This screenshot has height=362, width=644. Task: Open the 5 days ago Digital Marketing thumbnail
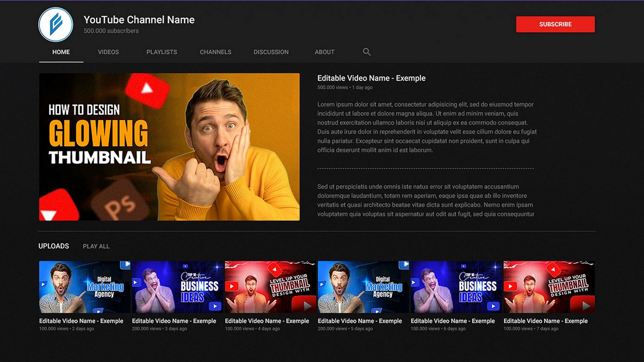pyautogui.click(x=363, y=287)
